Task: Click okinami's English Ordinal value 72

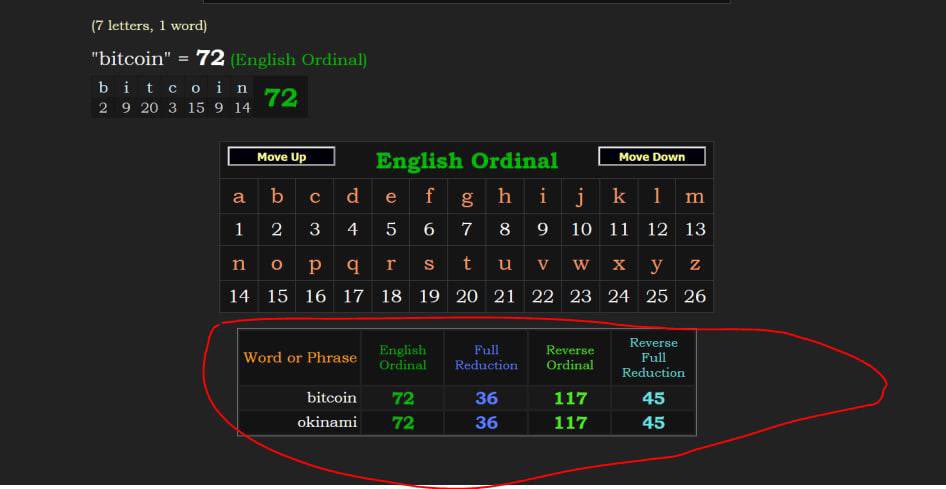Action: [403, 423]
